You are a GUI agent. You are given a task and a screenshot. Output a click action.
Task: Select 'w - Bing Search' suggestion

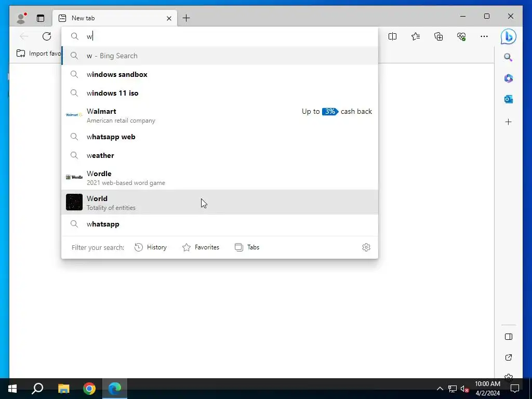coord(220,56)
